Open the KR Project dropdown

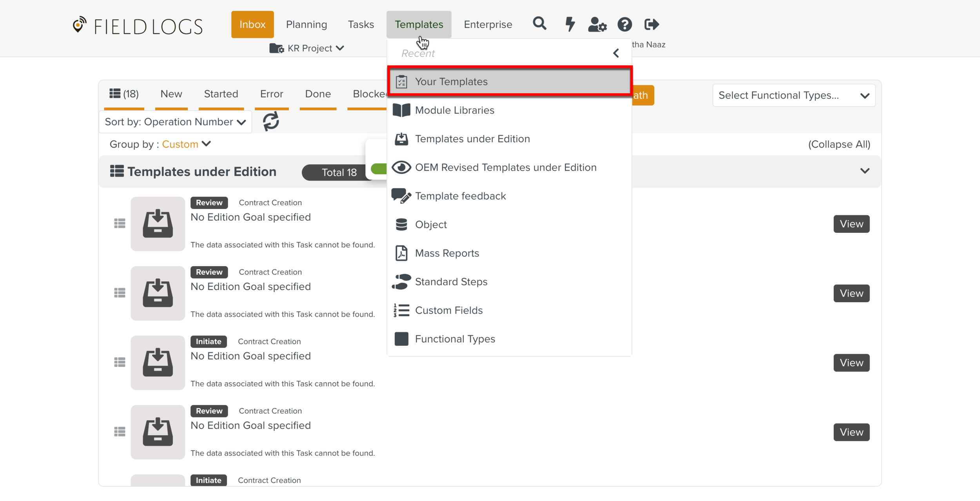pos(307,48)
